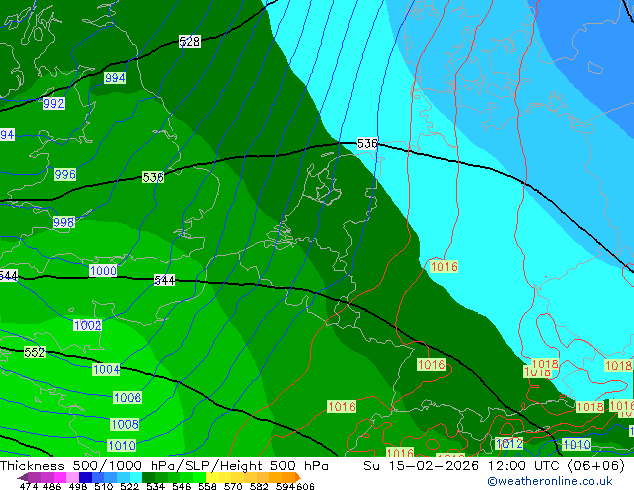Click the 1010 label beside the 1012 label
Viewport: 634px width, 490px height.
click(577, 445)
